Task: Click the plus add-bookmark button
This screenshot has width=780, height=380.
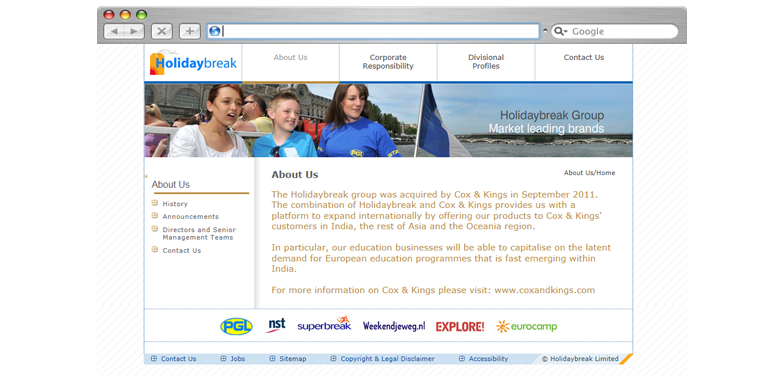Action: click(190, 31)
